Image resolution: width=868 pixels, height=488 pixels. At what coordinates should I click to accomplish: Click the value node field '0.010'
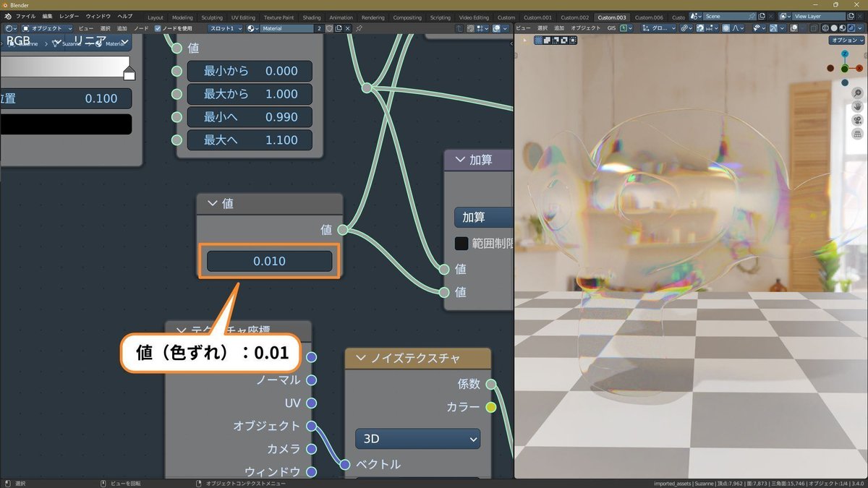269,261
